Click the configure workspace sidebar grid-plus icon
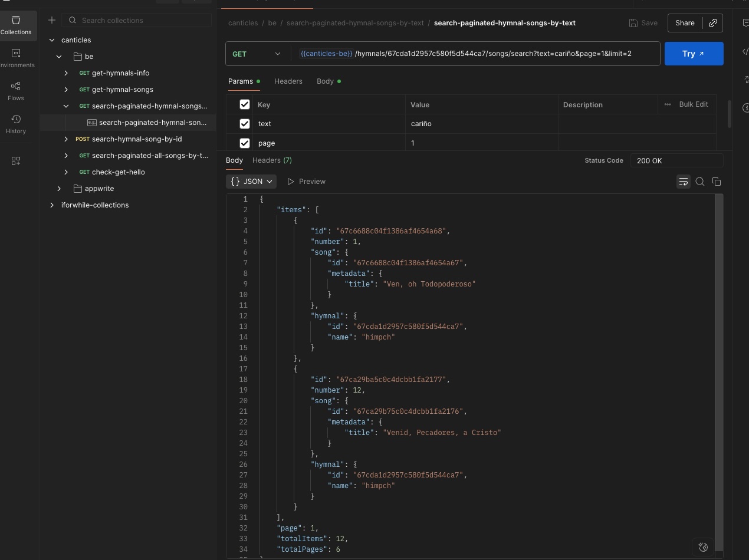749x560 pixels. (x=16, y=161)
